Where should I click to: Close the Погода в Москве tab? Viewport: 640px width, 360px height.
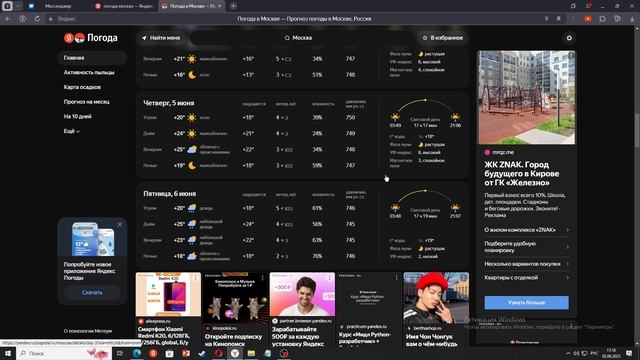click(x=220, y=6)
